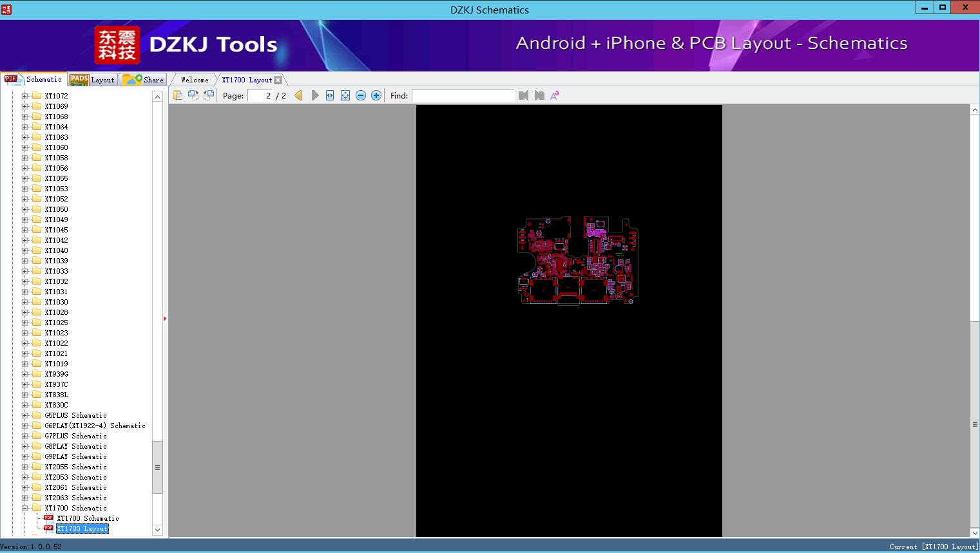
Task: Click the folder icon beside XT1023
Action: pos(37,333)
